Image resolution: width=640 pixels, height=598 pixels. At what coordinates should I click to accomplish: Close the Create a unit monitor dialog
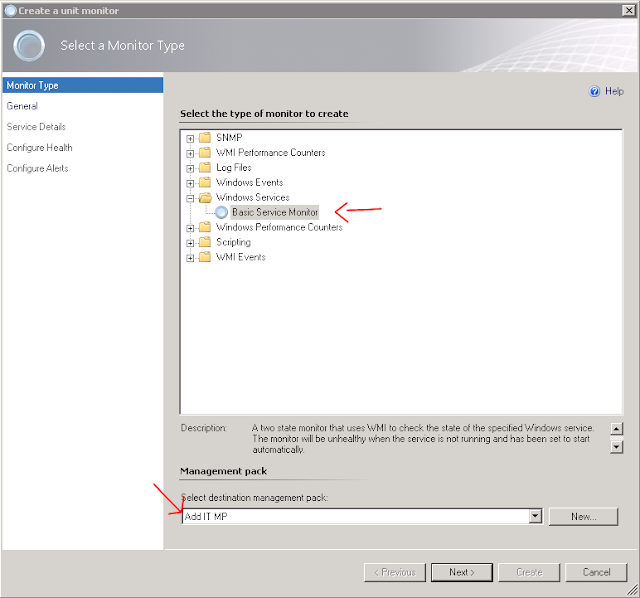(629, 11)
